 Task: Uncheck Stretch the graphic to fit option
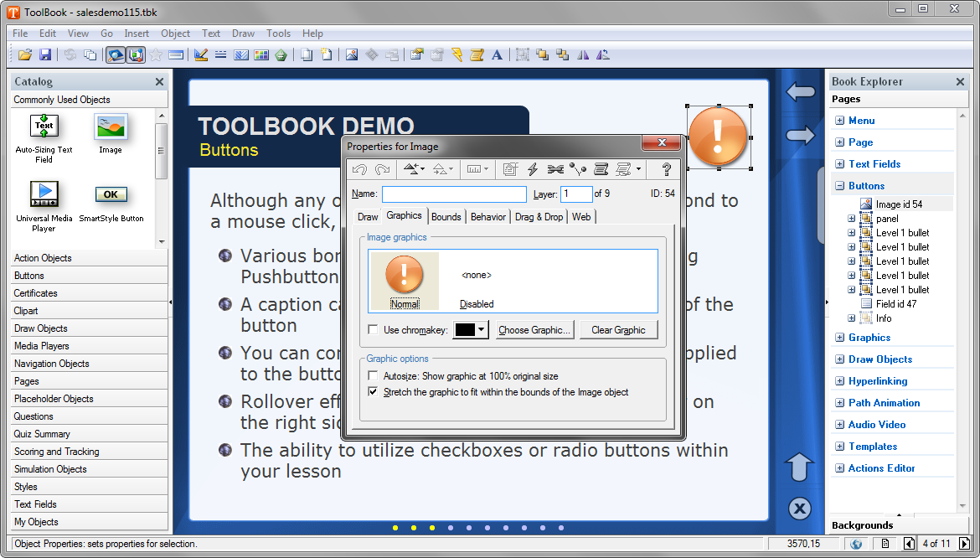tap(374, 391)
